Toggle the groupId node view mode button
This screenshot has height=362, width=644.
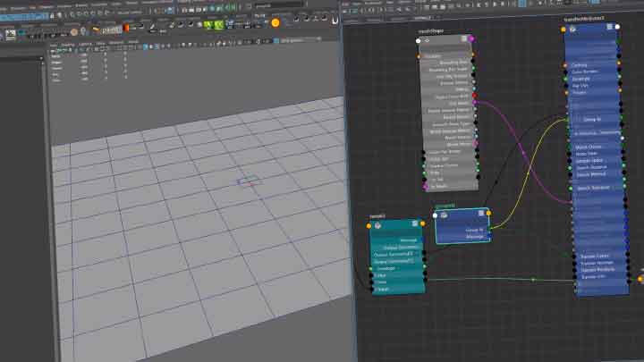pos(483,214)
